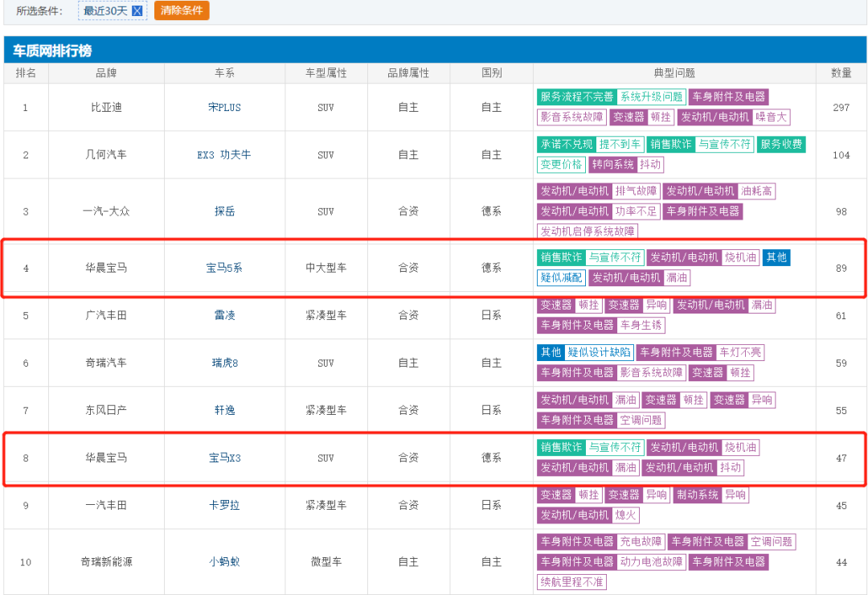Click the orange 清除条件 button
Image resolution: width=868 pixels, height=595 pixels.
(182, 10)
